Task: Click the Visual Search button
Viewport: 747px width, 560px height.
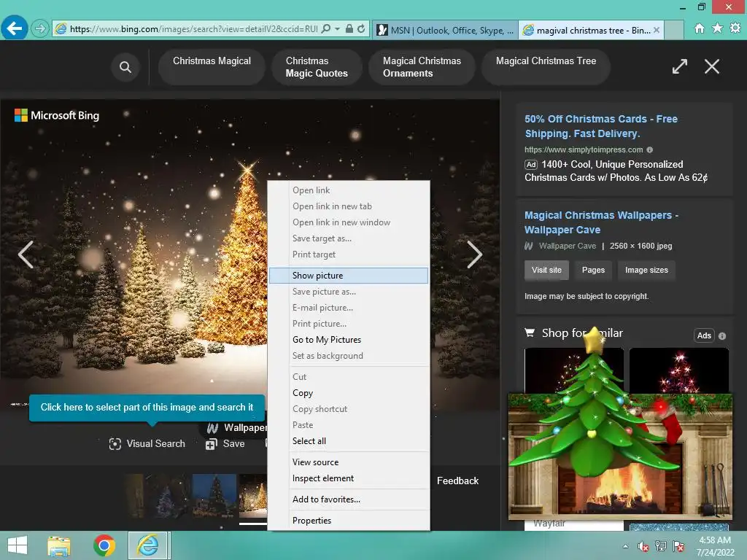Action: tap(147, 444)
